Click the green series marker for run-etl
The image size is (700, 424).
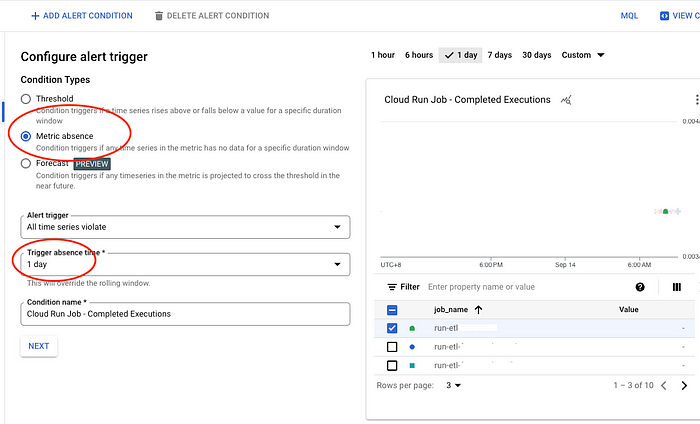(412, 328)
